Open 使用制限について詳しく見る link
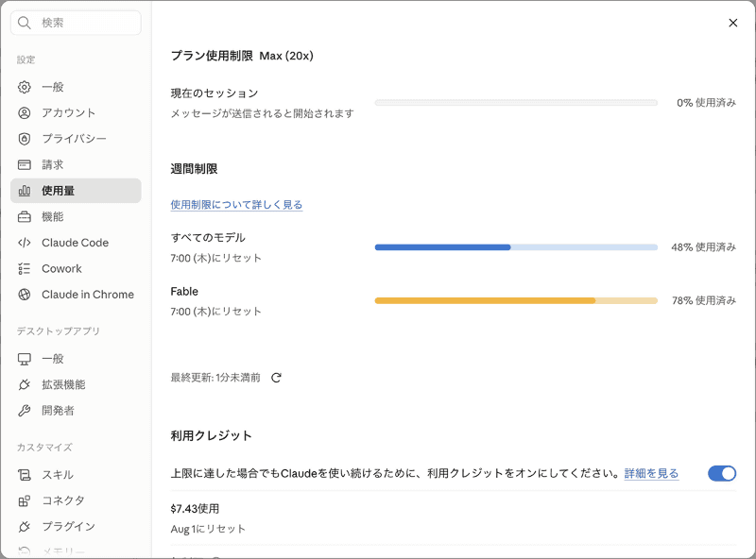 coord(236,205)
